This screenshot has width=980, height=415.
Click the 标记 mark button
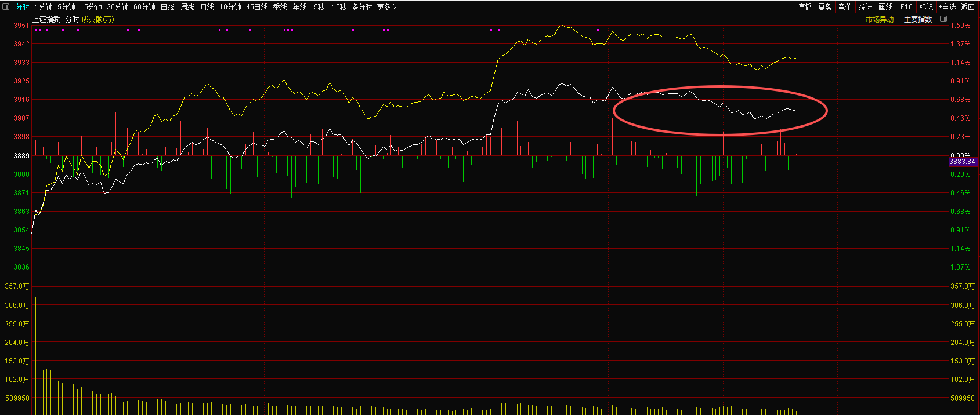(x=926, y=7)
